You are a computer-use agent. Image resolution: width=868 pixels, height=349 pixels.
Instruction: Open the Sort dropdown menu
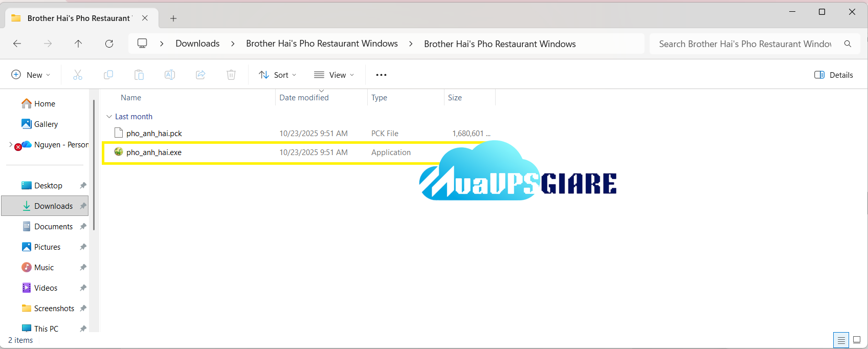point(278,75)
